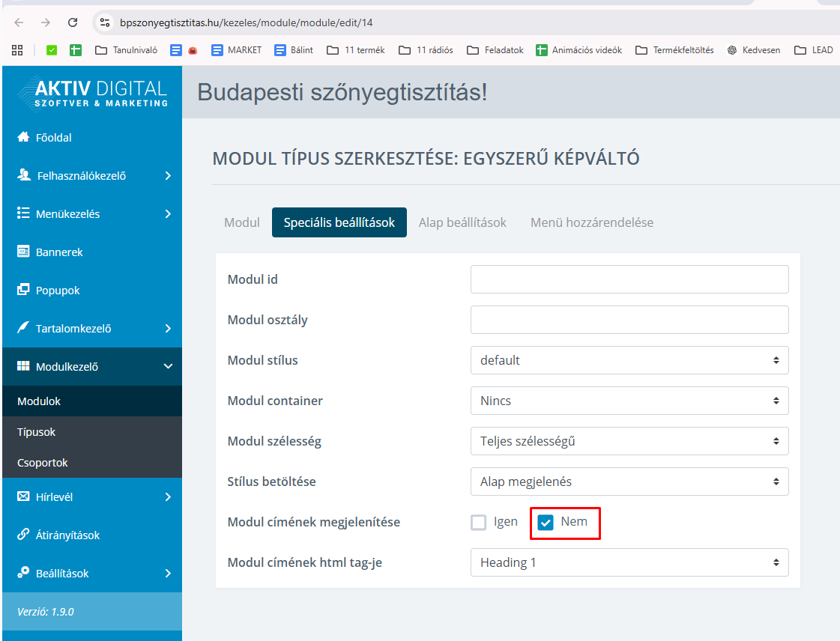Click the Aktiv Digital logo
This screenshot has width=840, height=641.
pyautogui.click(x=93, y=93)
